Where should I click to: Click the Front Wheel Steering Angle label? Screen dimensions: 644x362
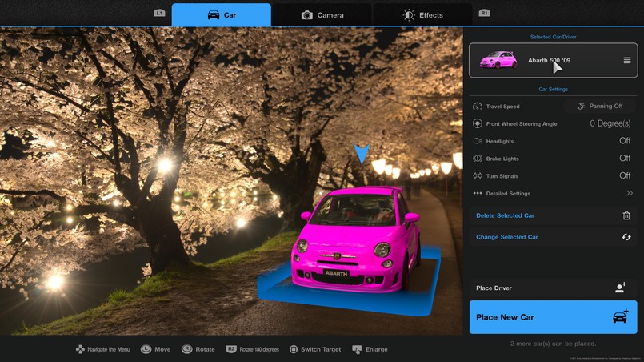pos(522,124)
